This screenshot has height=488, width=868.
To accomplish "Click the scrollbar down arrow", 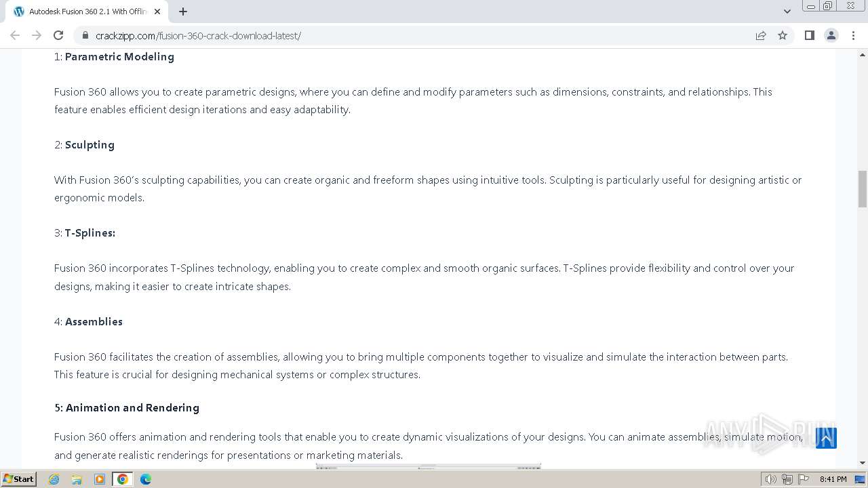I will [x=863, y=463].
